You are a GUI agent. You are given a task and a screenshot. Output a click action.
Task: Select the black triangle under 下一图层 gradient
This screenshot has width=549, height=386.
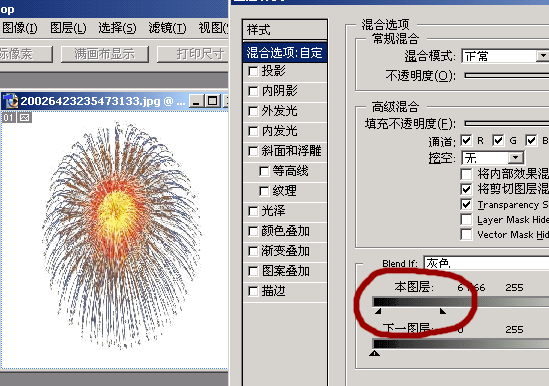click(x=375, y=353)
